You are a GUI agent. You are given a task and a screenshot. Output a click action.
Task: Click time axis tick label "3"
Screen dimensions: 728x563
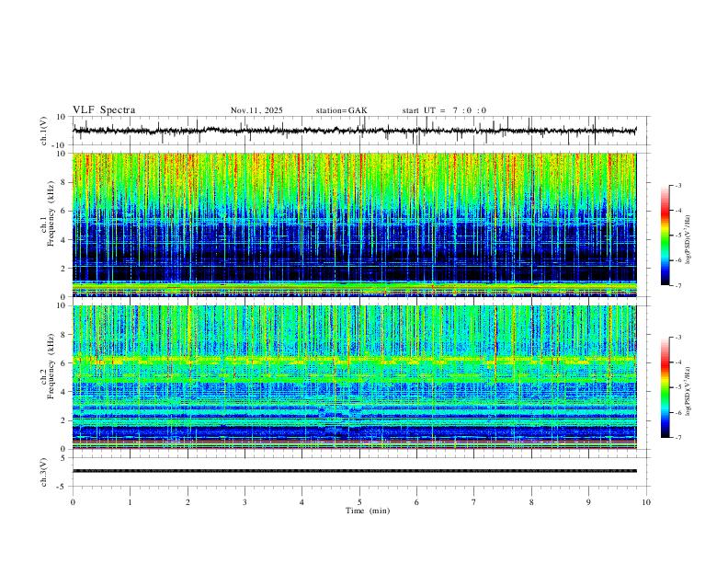[x=245, y=502]
